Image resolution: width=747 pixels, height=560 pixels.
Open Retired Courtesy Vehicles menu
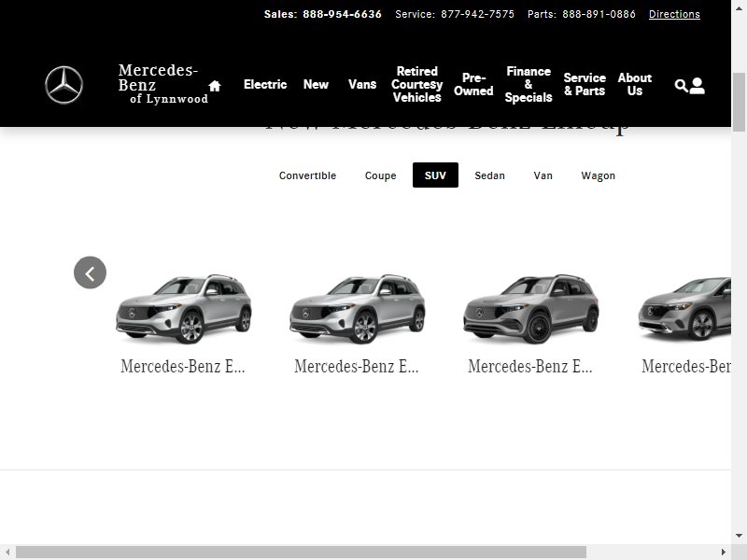(x=416, y=84)
